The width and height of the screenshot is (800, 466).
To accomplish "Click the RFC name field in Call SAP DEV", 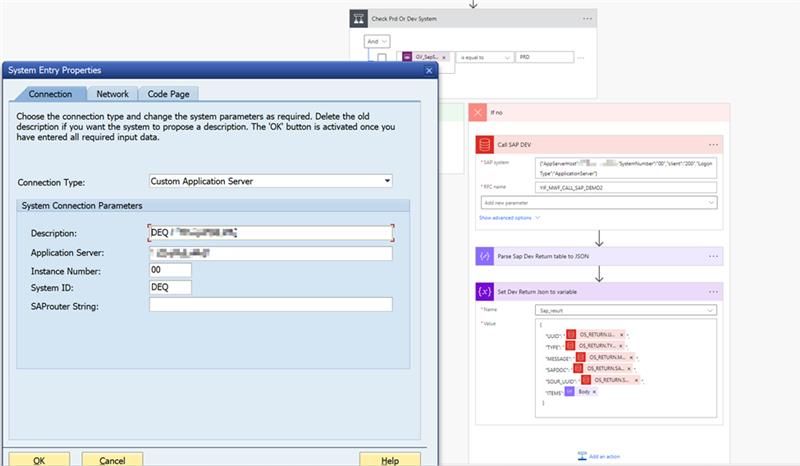I will (626, 188).
